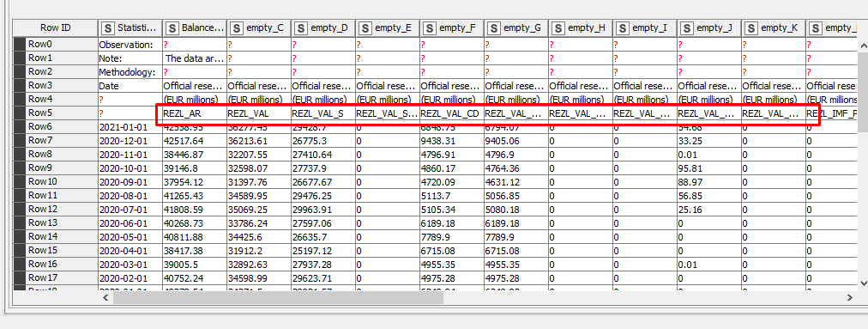Click the value 41265.43
Screen dimensions: 868x329
click(x=194, y=195)
